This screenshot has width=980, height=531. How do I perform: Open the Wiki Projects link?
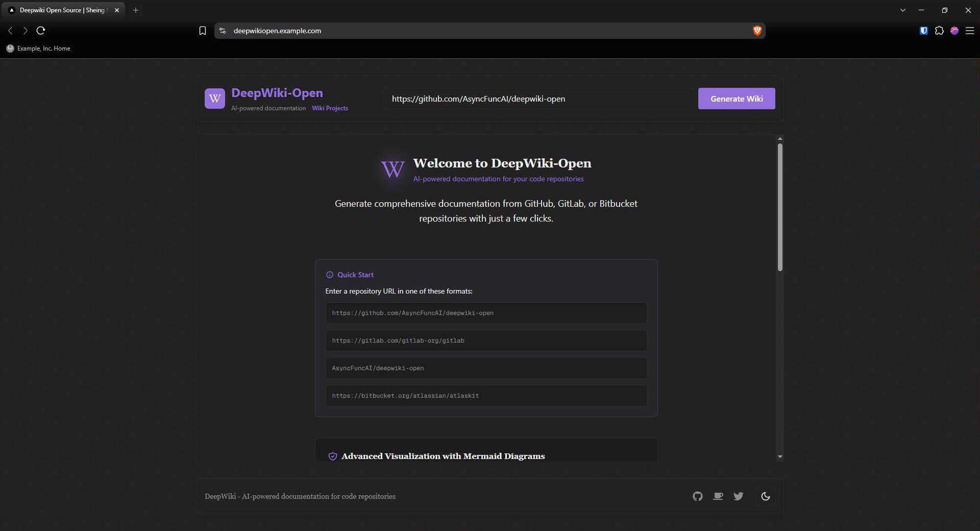coord(330,108)
